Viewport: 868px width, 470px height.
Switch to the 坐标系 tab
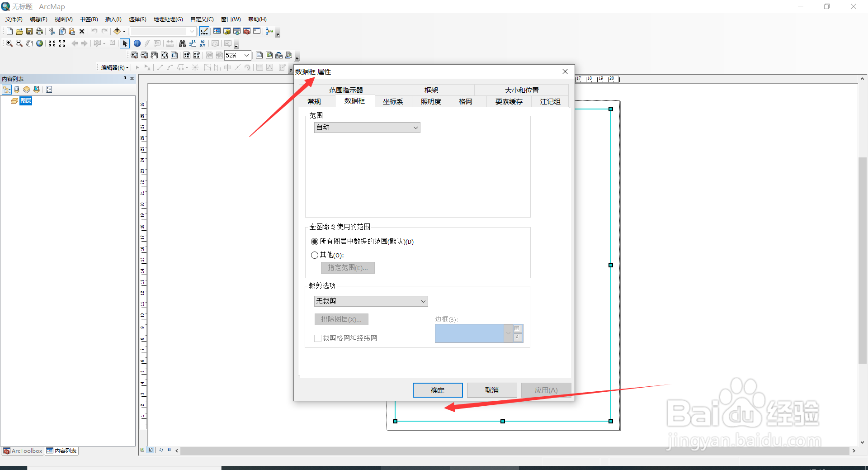click(393, 101)
